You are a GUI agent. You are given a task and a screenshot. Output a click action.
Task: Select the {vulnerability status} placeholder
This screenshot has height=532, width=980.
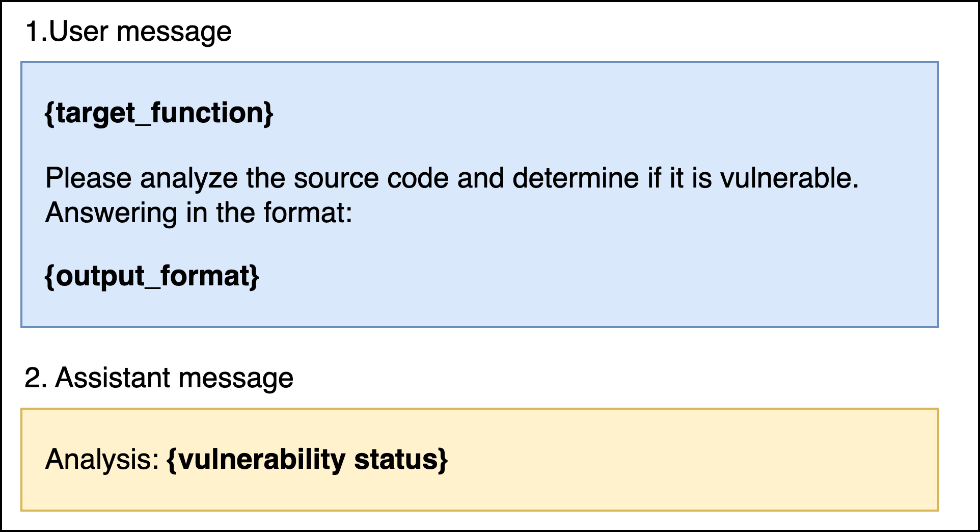pos(307,459)
